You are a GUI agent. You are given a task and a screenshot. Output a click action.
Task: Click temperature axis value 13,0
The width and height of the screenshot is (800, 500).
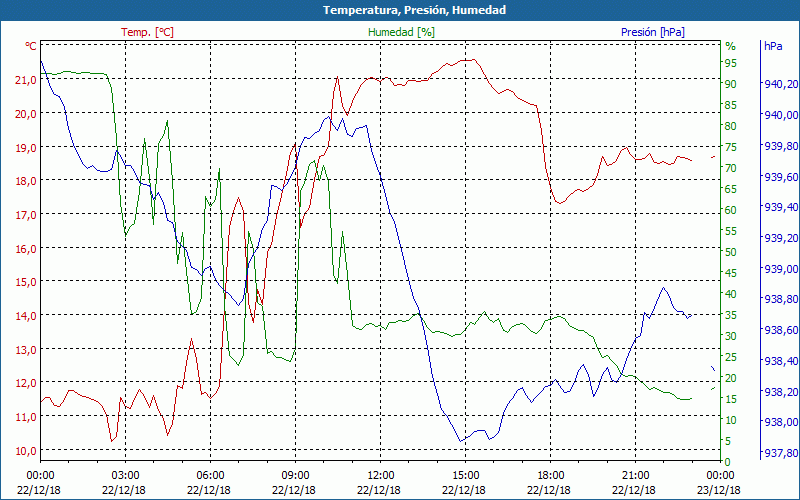(x=26, y=349)
